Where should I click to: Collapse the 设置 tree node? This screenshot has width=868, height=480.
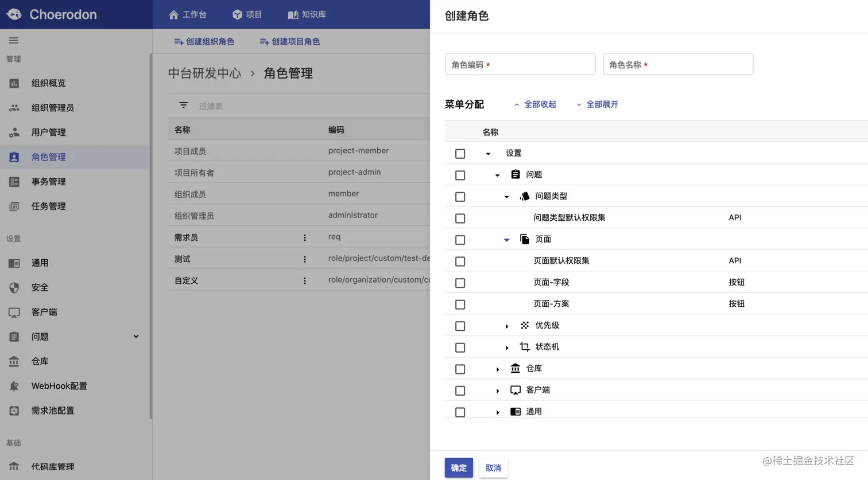488,154
